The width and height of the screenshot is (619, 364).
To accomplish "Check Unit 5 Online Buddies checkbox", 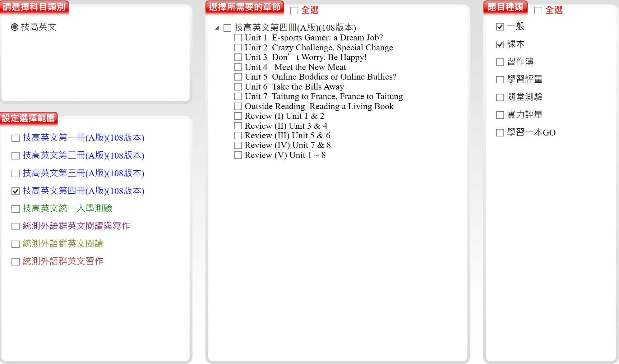I will [238, 77].
